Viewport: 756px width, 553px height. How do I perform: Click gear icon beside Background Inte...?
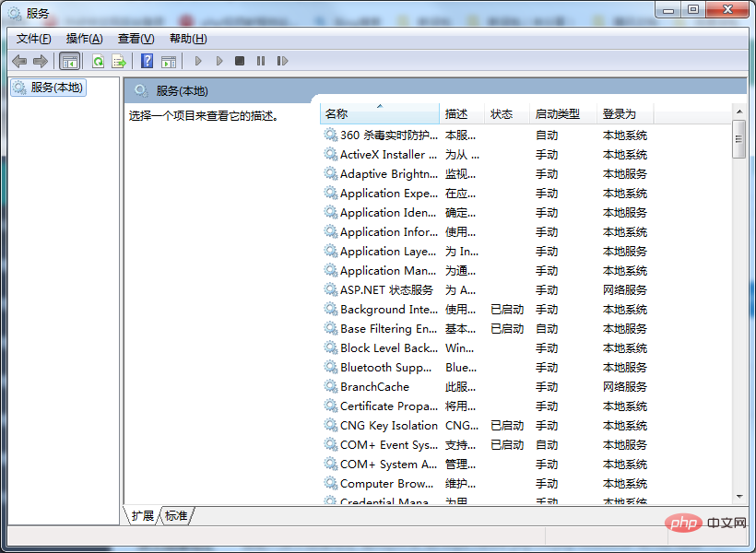click(330, 309)
